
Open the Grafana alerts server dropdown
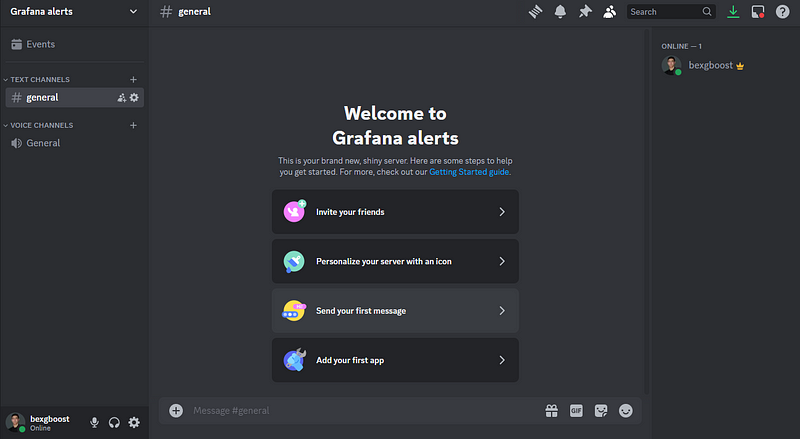[74, 11]
